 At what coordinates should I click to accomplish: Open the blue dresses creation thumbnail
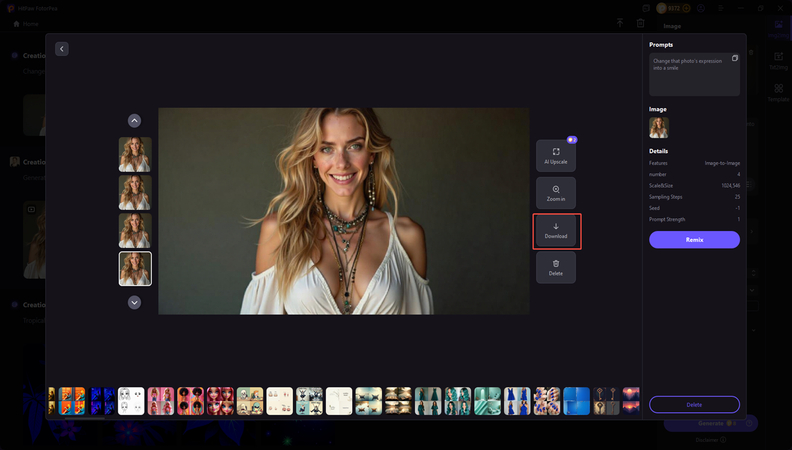(x=517, y=401)
